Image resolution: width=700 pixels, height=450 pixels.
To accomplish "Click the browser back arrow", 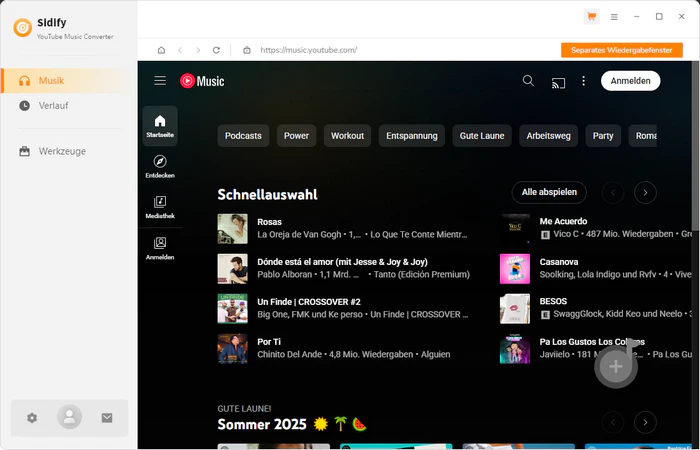I will tap(180, 50).
